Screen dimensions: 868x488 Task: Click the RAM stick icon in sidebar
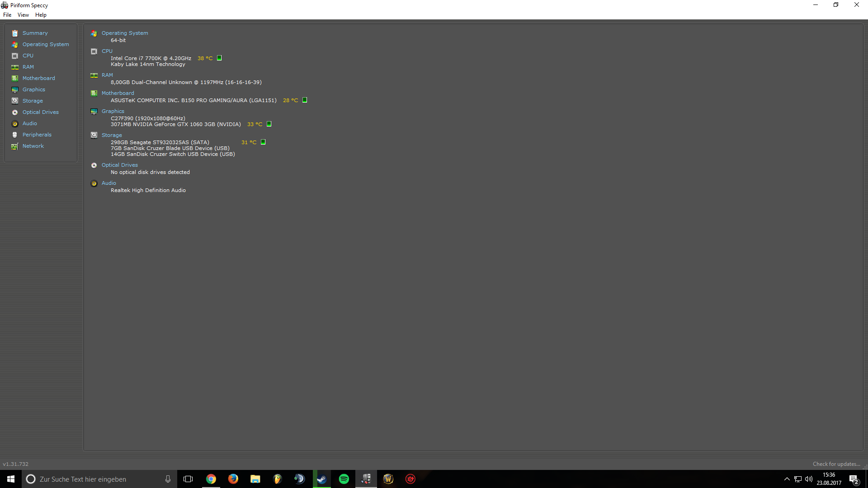(15, 67)
